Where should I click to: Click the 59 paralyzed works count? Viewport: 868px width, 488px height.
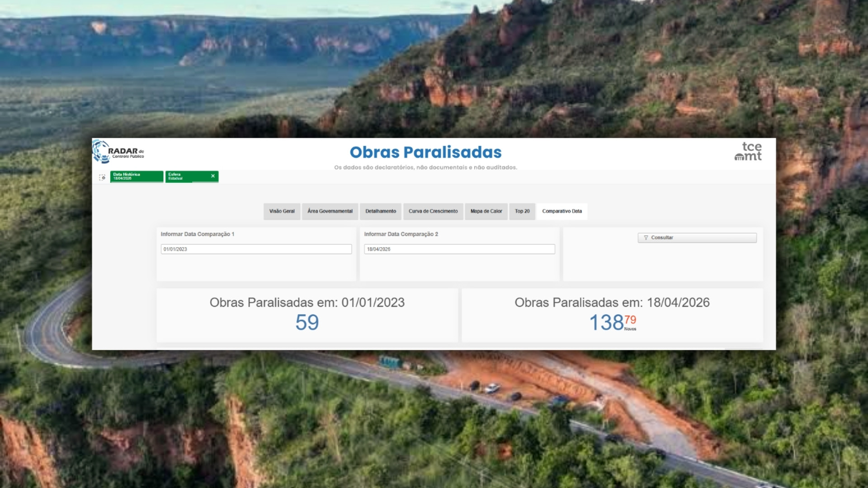tap(307, 323)
